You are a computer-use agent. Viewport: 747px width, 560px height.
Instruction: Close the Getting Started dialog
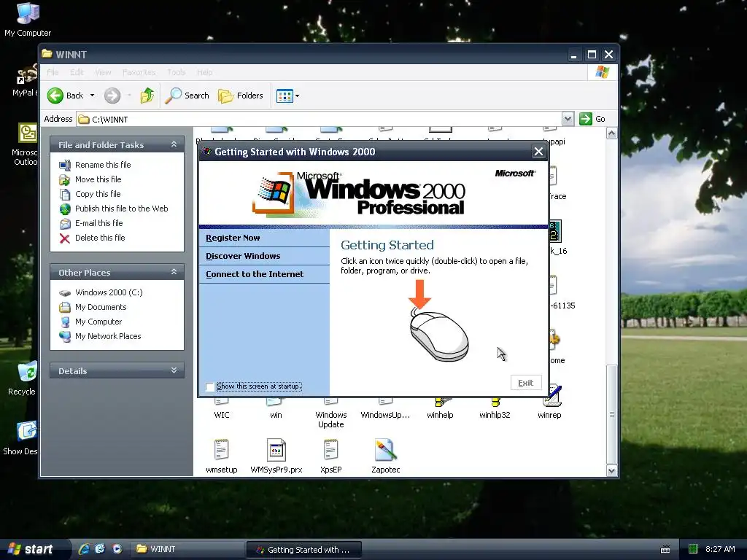click(538, 152)
